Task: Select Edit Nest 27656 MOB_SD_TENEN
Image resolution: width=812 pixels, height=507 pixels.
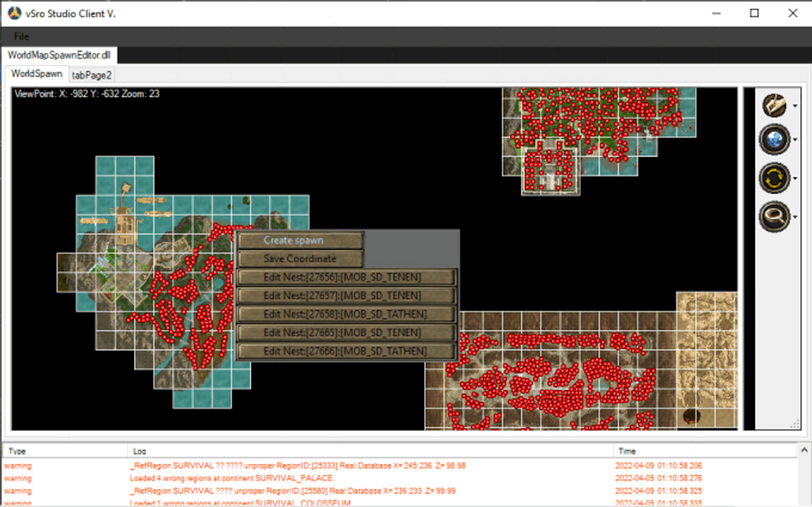Action: (x=347, y=277)
